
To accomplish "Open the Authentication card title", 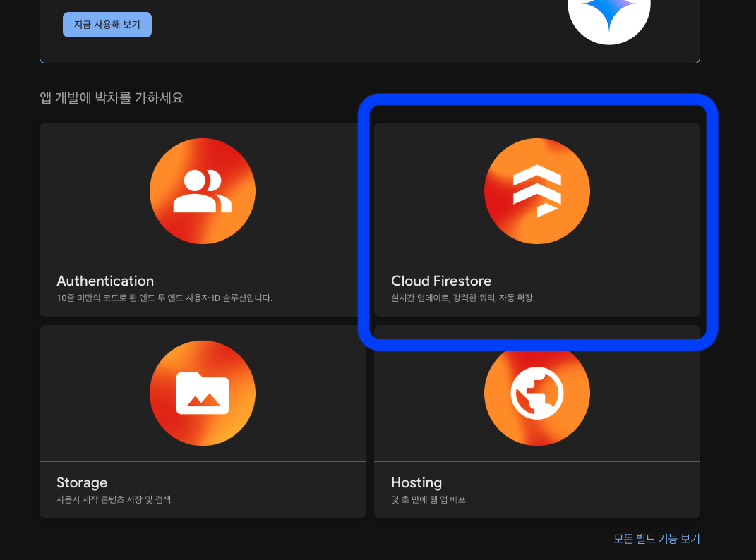I will [x=105, y=281].
